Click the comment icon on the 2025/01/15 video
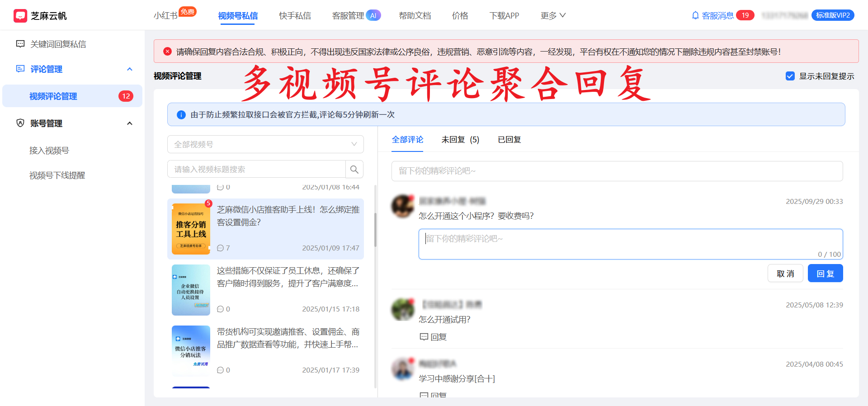 220,309
